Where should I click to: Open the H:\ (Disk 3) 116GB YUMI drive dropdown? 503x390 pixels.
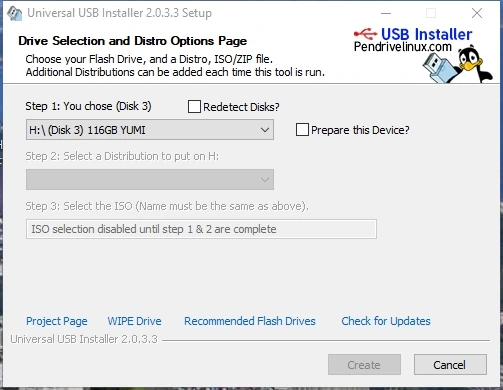[150, 130]
